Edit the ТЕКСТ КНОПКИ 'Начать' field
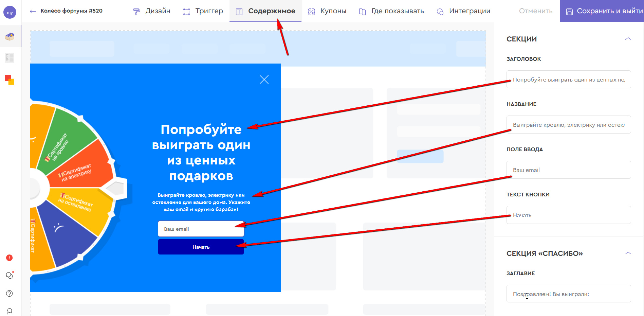 click(x=569, y=215)
